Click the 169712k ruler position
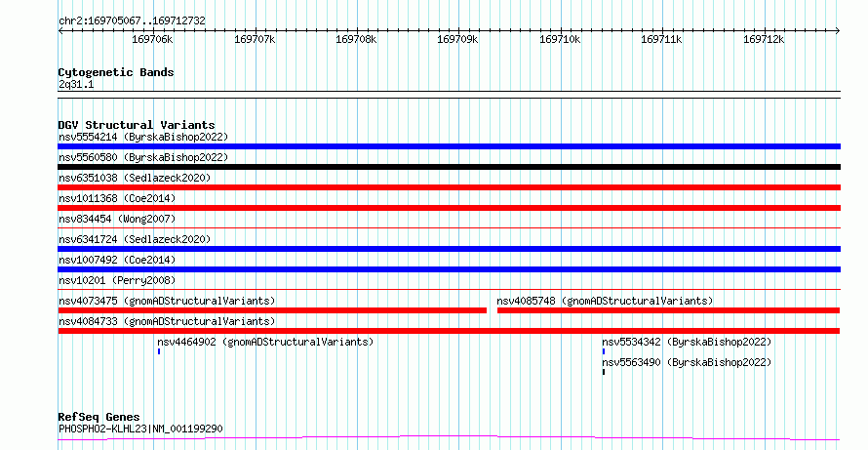 pyautogui.click(x=764, y=40)
